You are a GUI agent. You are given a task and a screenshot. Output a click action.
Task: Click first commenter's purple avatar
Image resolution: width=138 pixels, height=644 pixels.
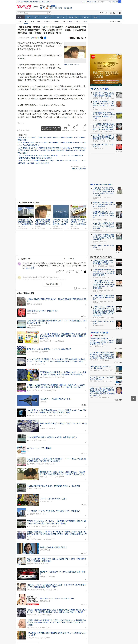pos(19,264)
